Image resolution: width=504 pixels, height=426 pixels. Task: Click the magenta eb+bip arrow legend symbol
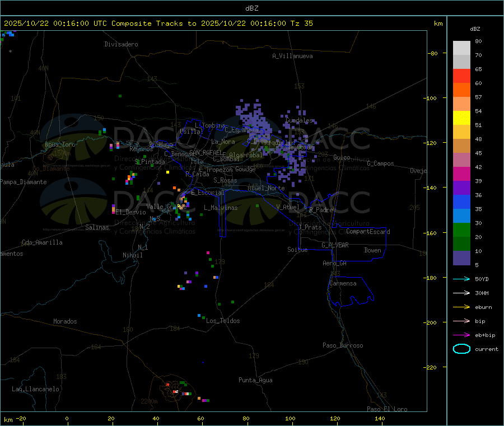(x=461, y=335)
